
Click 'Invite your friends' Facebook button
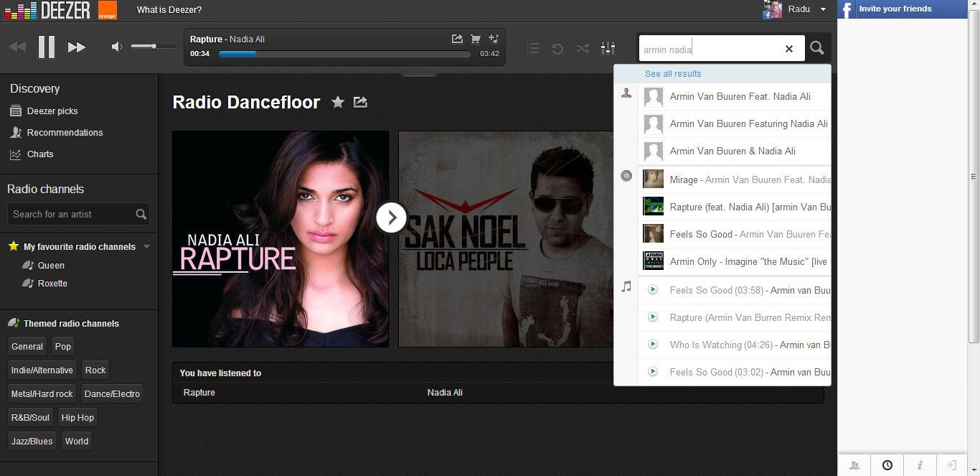coord(902,9)
